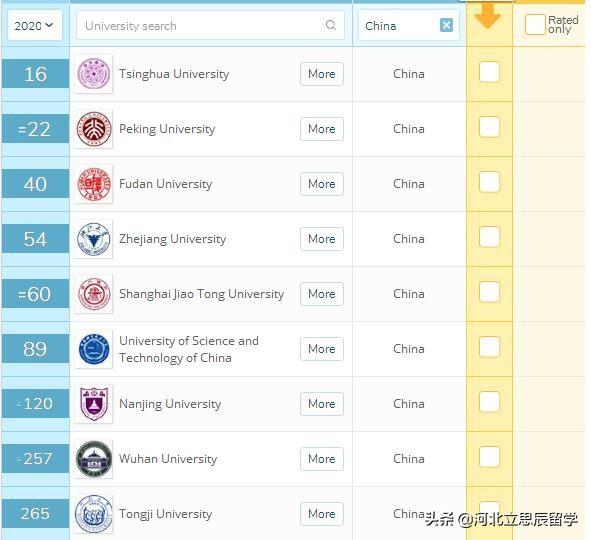Click the Wuhan University logo
Image resolution: width=591 pixels, height=540 pixels.
pyautogui.click(x=94, y=459)
